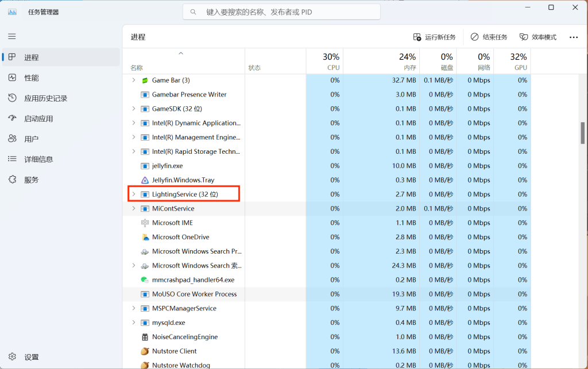
Task: Click the mmcrashpad_handler64.exe icon
Action: [145, 280]
